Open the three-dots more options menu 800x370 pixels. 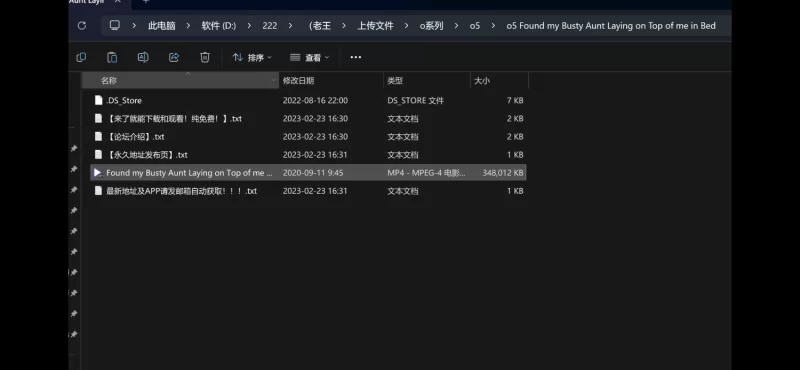pos(356,57)
